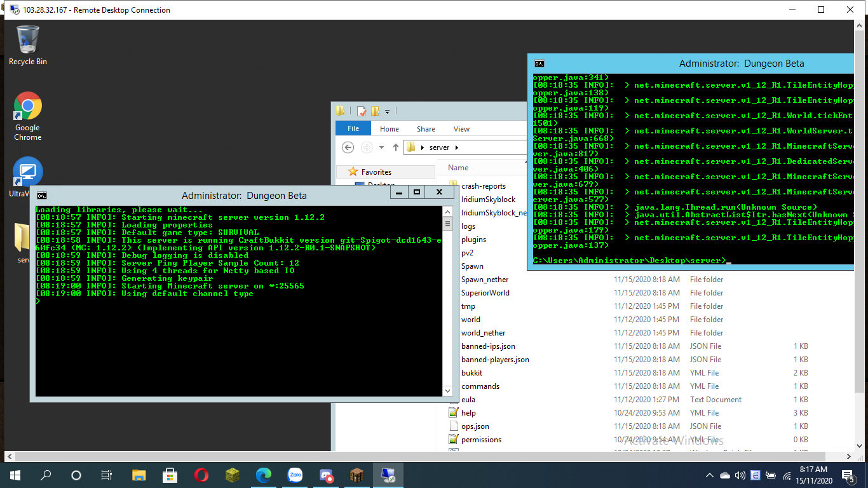Open the File menu in Explorer
Viewport: 868px width, 488px height.
[353, 128]
